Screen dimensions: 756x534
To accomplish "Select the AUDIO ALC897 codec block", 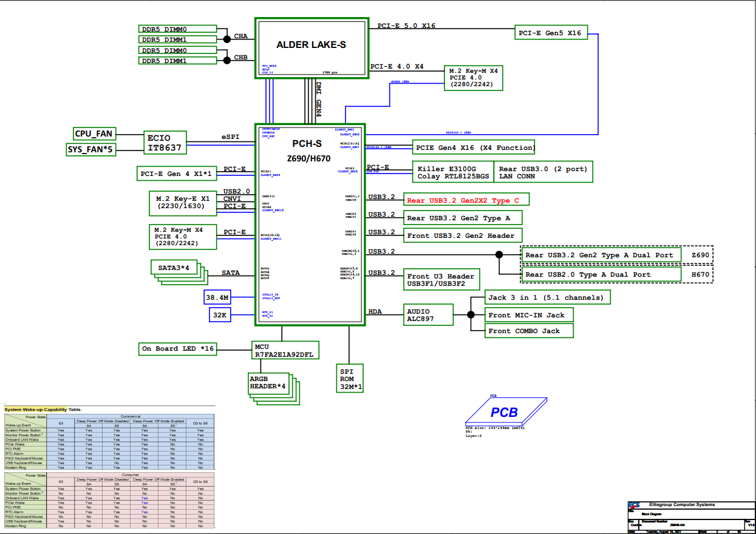I will point(429,315).
